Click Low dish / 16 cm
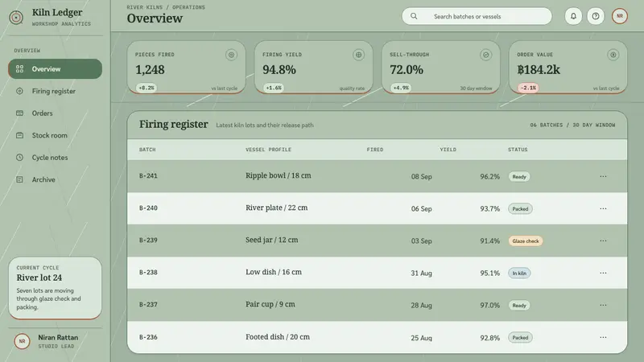Screen dimensions: 644x362 click(274, 272)
